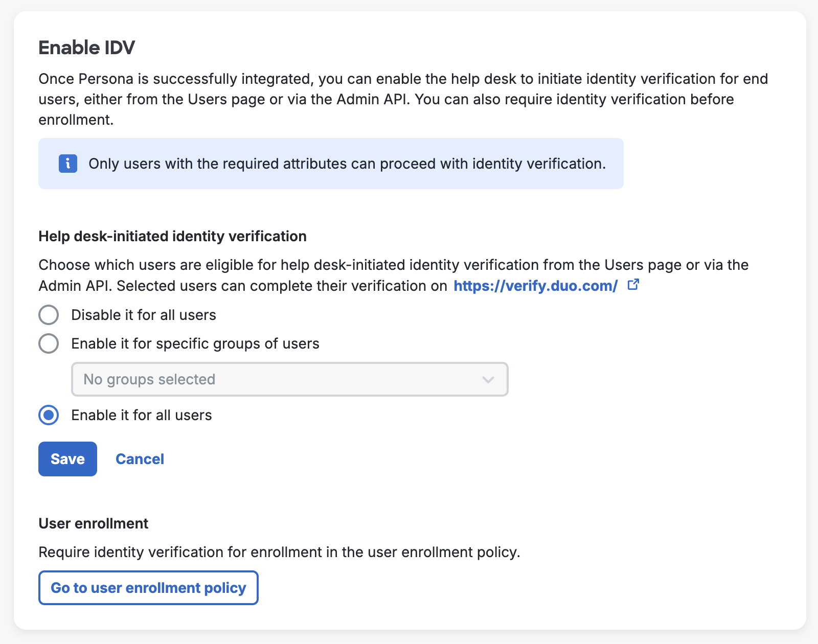Choose 'Enable it for specific groups of users'
Viewport: 818px width, 644px height.
pyautogui.click(x=48, y=343)
